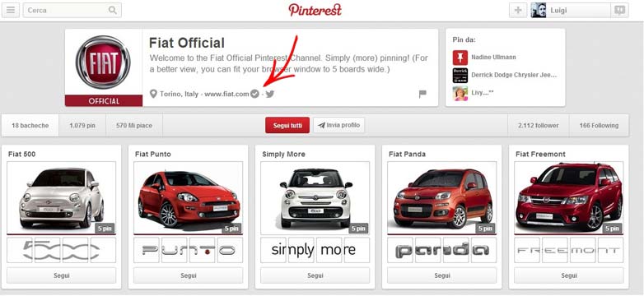
Task: Click the Punto logo thumbnail strip
Action: point(188,250)
